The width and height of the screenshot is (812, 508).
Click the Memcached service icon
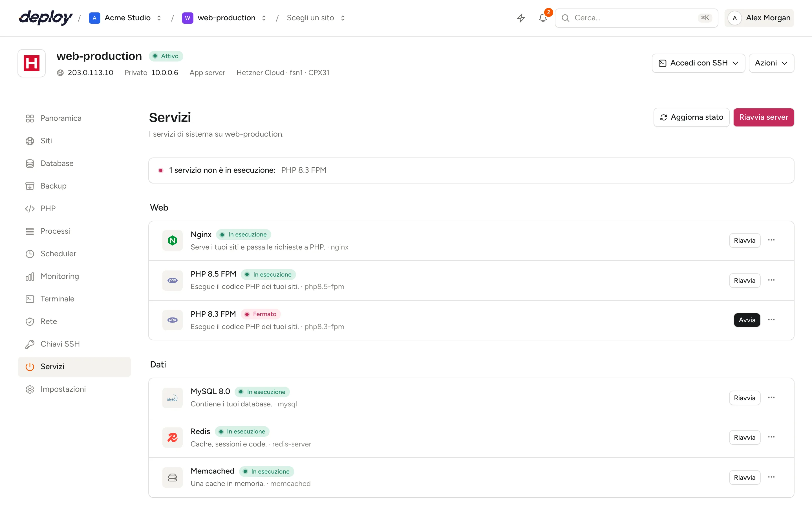pyautogui.click(x=173, y=478)
